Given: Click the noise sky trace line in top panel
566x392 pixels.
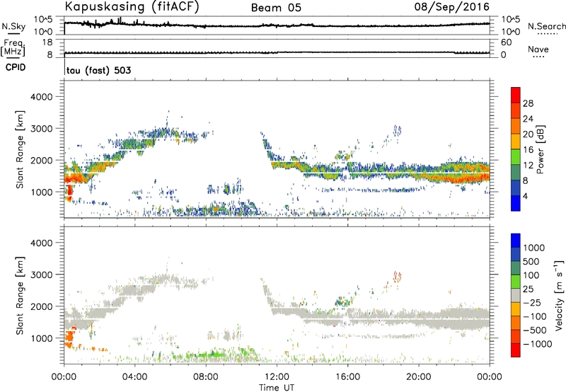Looking at the screenshot, I should (x=277, y=25).
